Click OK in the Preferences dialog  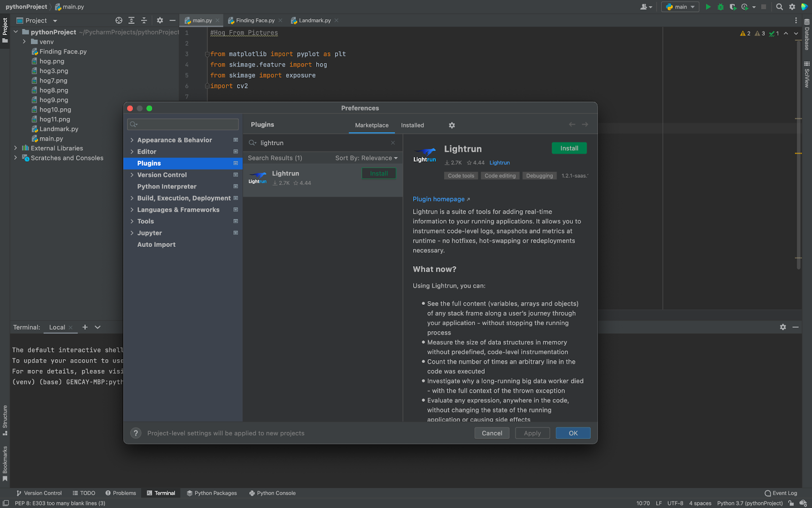tap(573, 433)
